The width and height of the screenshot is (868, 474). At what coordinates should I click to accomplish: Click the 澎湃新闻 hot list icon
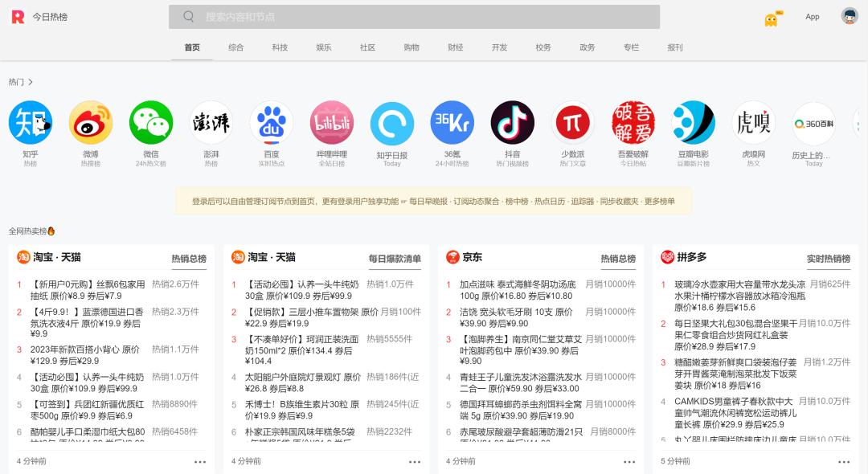211,121
